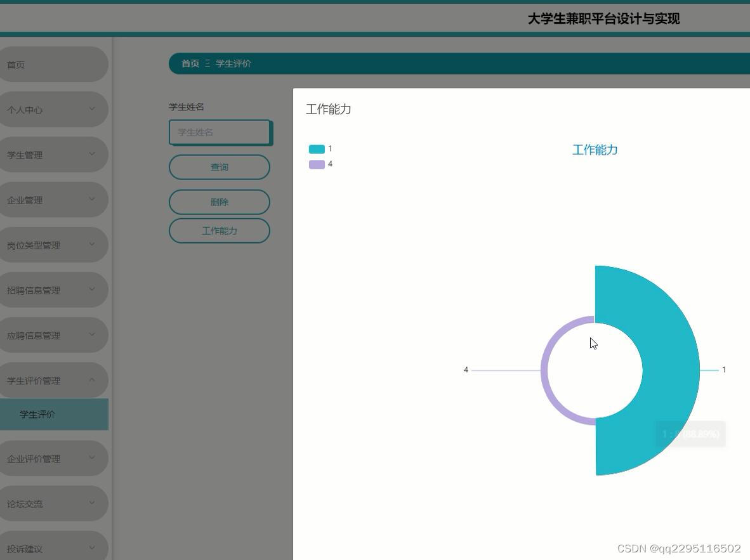Expand the 企业管理 menu

click(54, 199)
